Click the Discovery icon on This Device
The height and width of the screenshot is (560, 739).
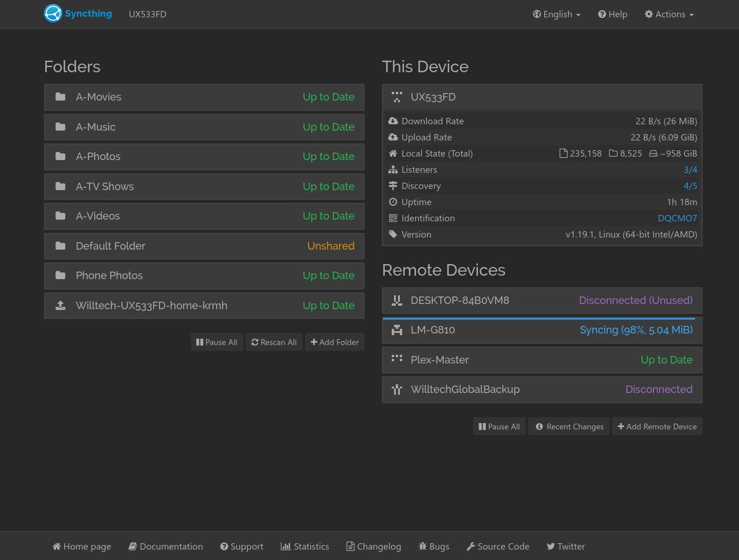pos(393,185)
